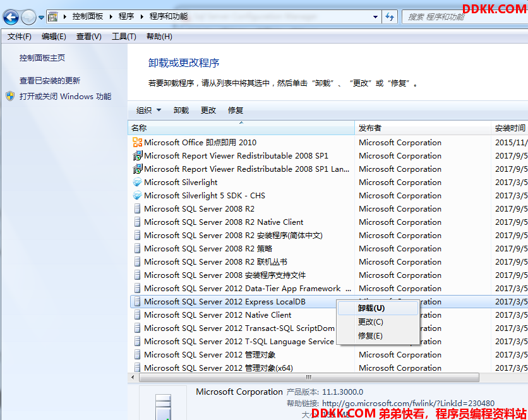Viewport: 528px width, 420px height.
Task: Click the 程序 breadcrumb segment
Action: [x=126, y=16]
